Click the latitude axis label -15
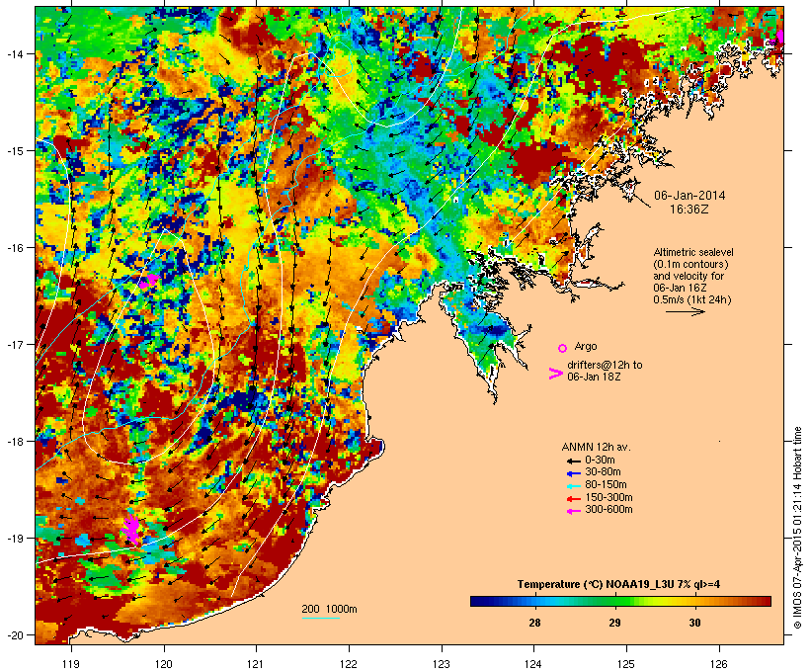810x672 pixels. 14,151
